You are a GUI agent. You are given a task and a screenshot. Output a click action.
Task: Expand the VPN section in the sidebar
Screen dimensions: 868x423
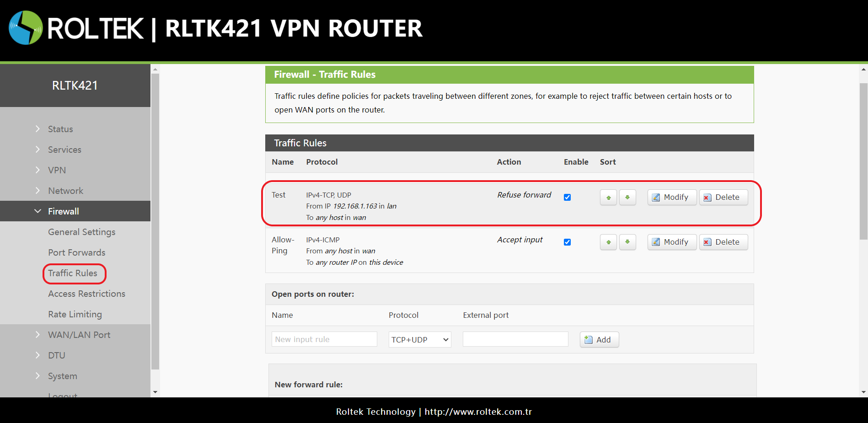57,170
